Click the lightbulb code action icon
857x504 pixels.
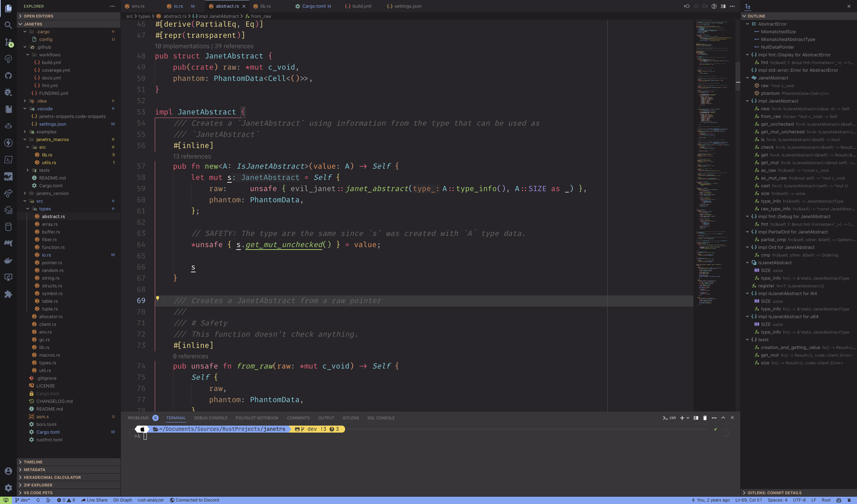(158, 298)
